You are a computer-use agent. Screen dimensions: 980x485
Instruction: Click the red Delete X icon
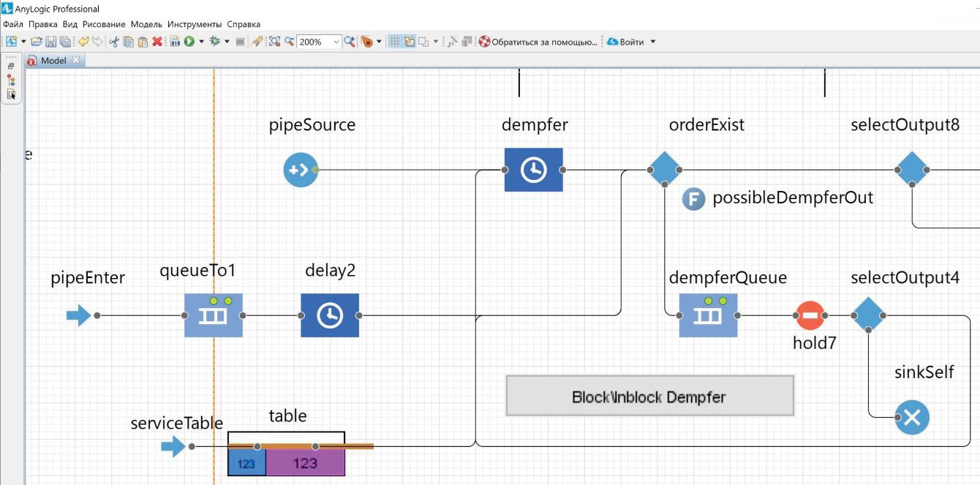click(x=157, y=42)
